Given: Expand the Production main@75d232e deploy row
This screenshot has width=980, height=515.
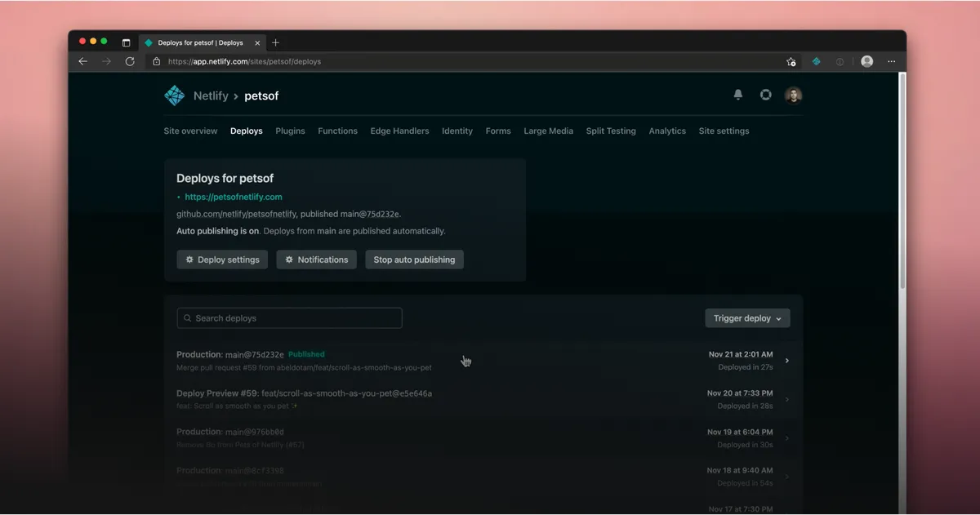Looking at the screenshot, I should (786, 359).
